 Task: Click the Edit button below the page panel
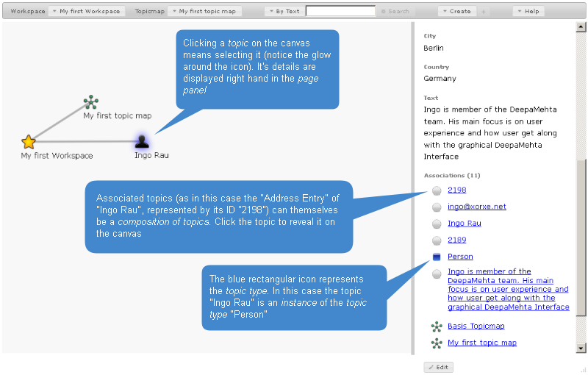click(x=438, y=367)
